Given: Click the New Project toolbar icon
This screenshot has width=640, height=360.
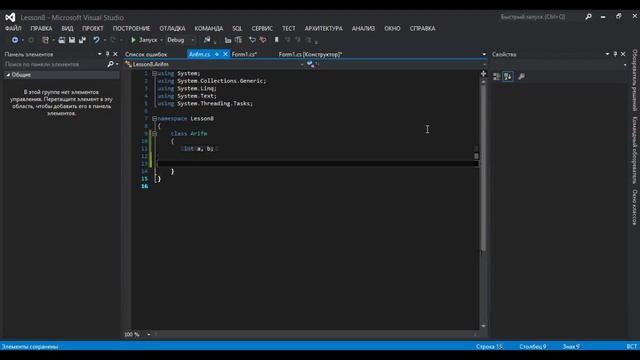Looking at the screenshot, I should click(x=45, y=40).
